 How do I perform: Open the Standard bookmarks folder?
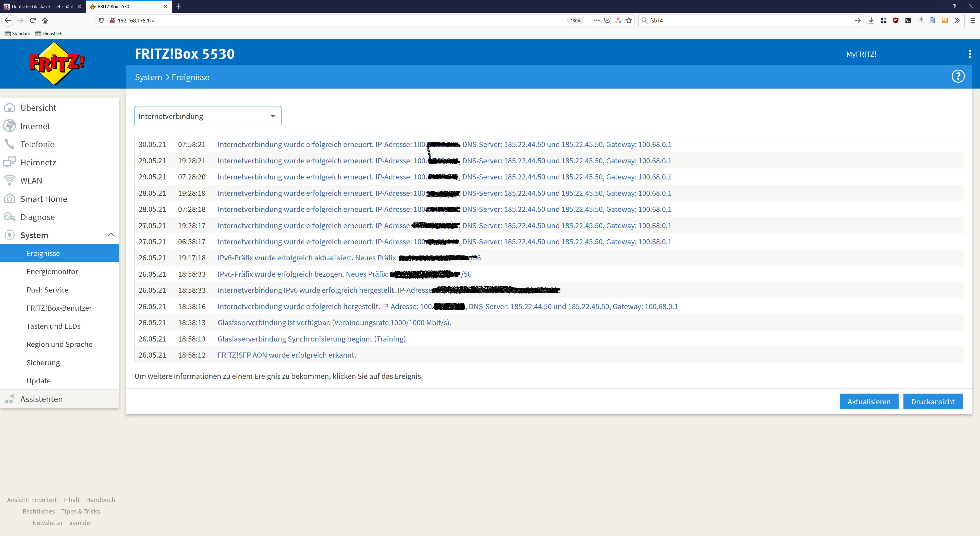point(18,33)
